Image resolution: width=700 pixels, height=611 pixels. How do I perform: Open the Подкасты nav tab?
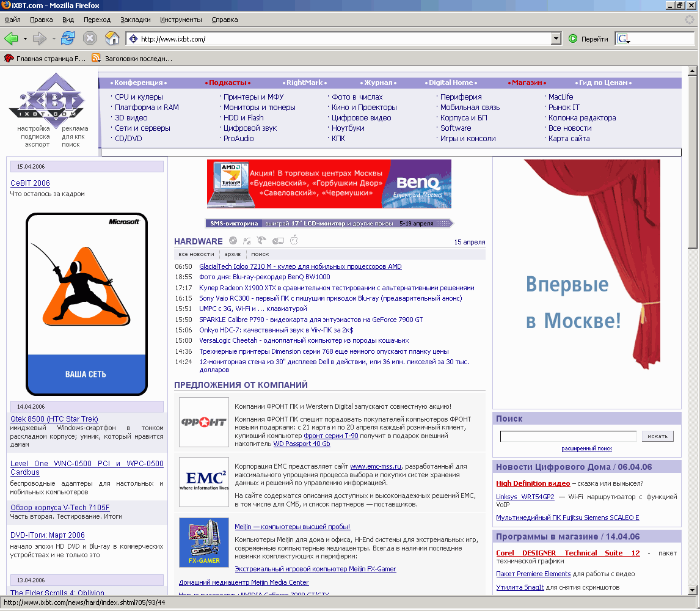[x=228, y=82]
